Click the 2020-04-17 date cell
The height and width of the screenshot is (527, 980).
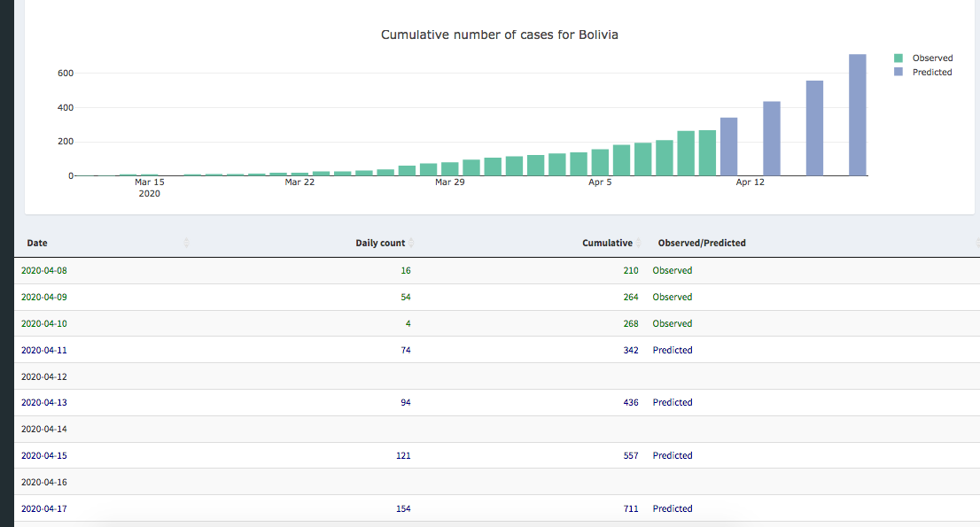pyautogui.click(x=43, y=508)
